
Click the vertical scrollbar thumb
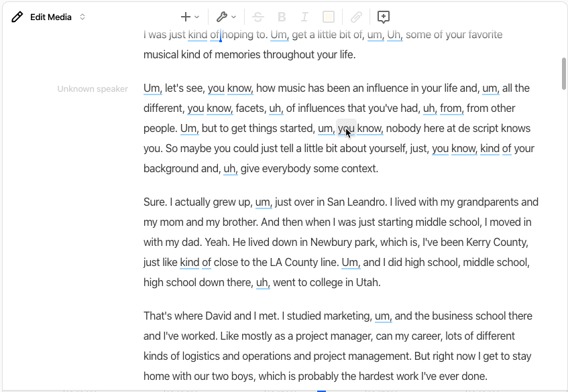(564, 73)
